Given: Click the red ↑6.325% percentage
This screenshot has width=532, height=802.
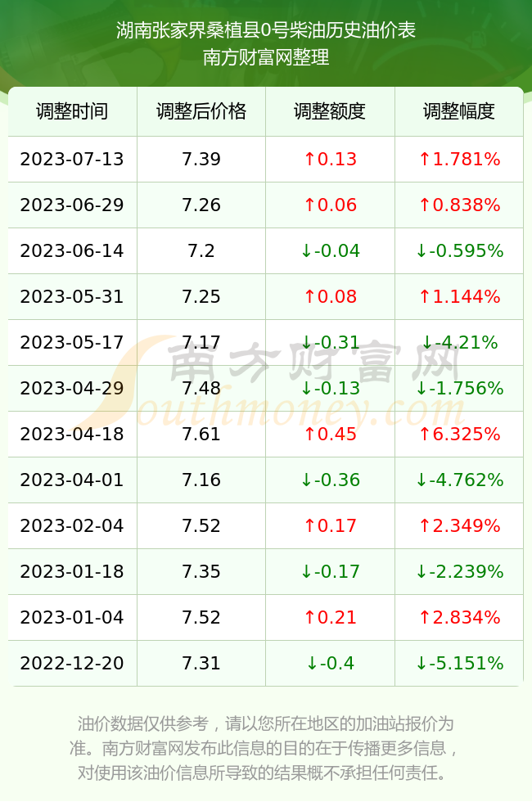Looking at the screenshot, I should pyautogui.click(x=459, y=435).
